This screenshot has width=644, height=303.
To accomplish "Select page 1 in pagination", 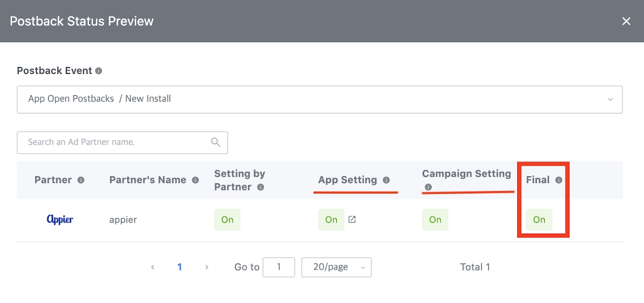I will (x=180, y=267).
